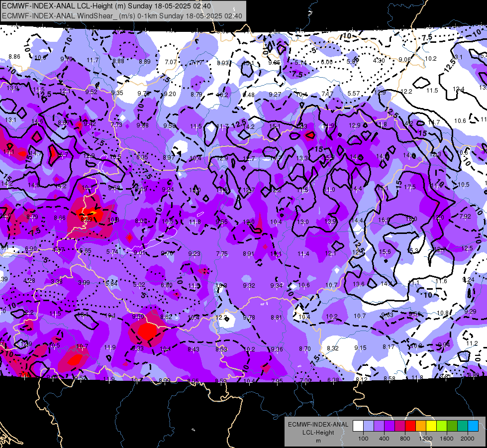The image size is (487, 448).
Task: Click the wind shear value '8.17'
Action: 389,346
